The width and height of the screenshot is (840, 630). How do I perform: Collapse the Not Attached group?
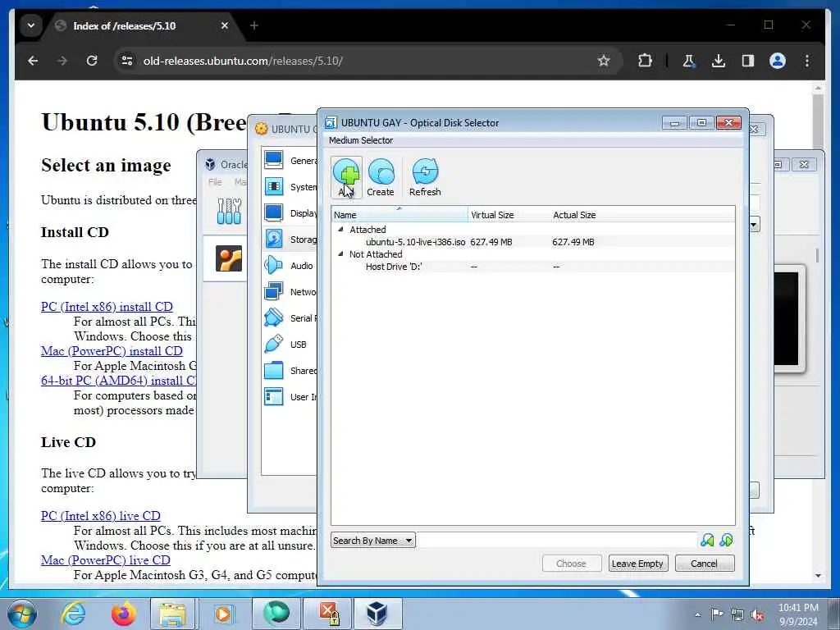click(340, 254)
